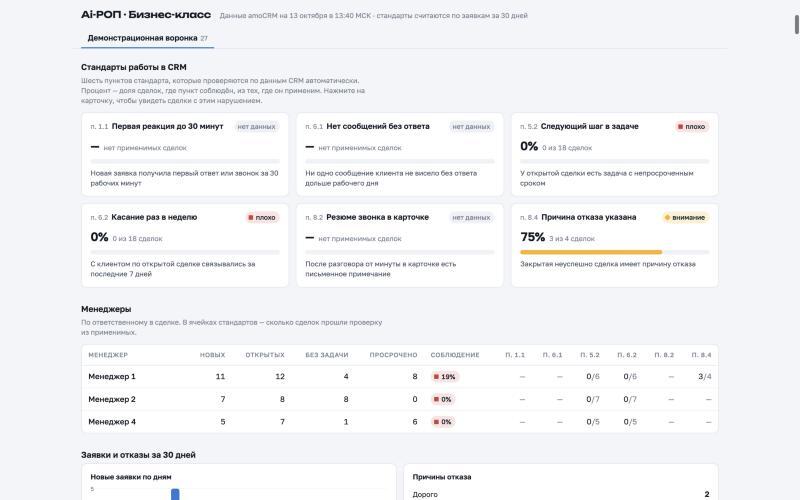This screenshot has height=500, width=800.
Task: Click the внимание badge on Причина отказа card
Action: pos(685,217)
